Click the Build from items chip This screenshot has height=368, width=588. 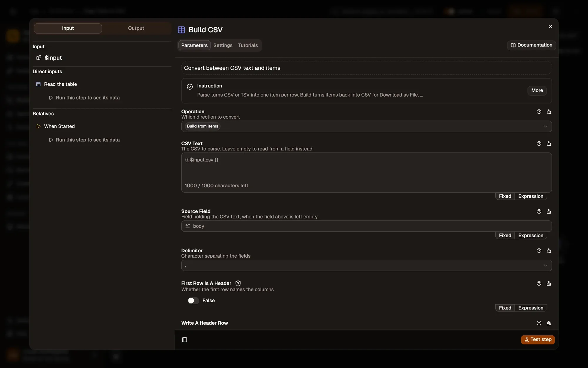pos(203,126)
